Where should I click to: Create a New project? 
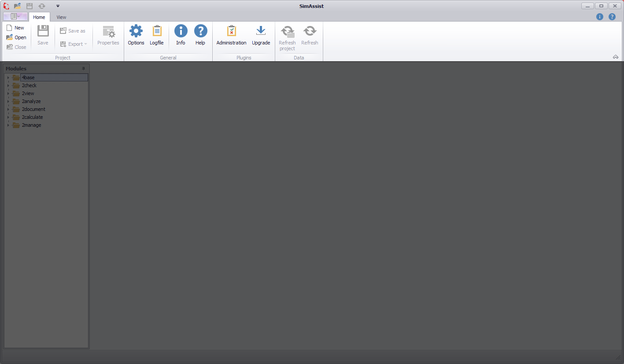pyautogui.click(x=15, y=28)
